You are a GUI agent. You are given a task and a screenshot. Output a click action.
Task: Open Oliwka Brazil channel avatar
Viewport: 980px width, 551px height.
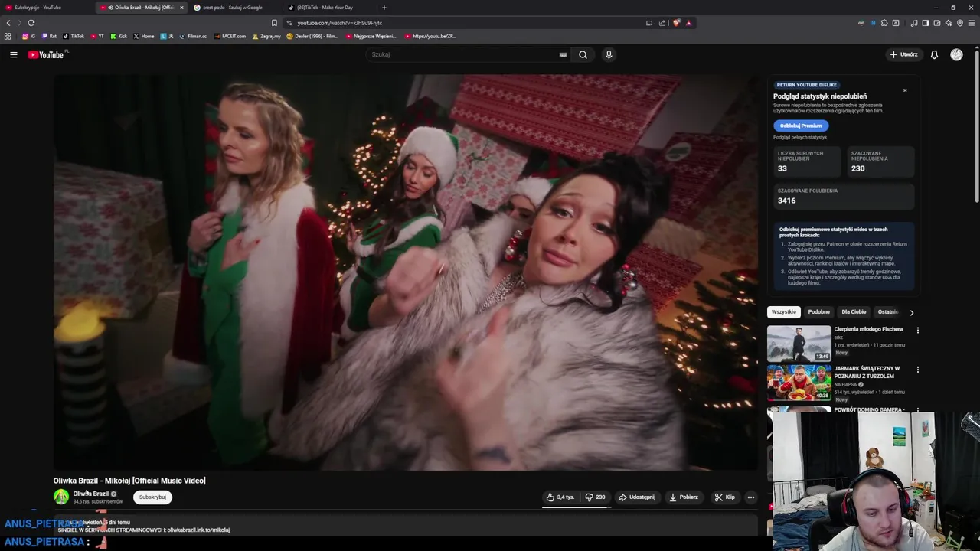tap(60, 497)
